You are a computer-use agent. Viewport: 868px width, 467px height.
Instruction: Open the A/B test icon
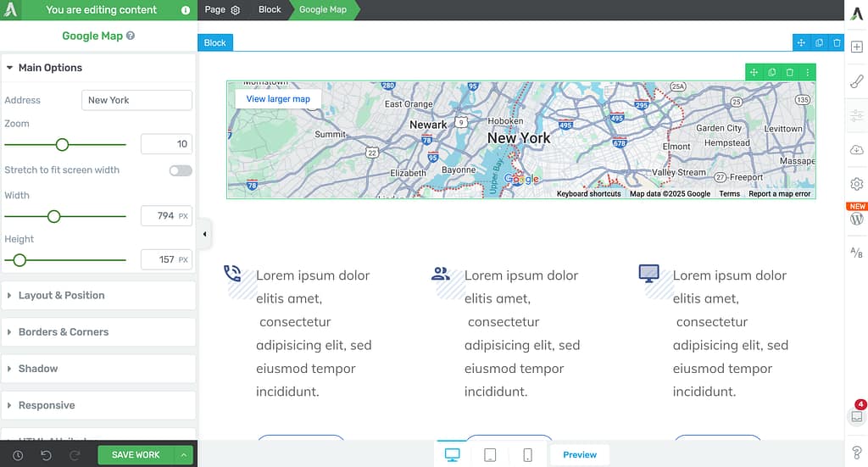coord(857,253)
